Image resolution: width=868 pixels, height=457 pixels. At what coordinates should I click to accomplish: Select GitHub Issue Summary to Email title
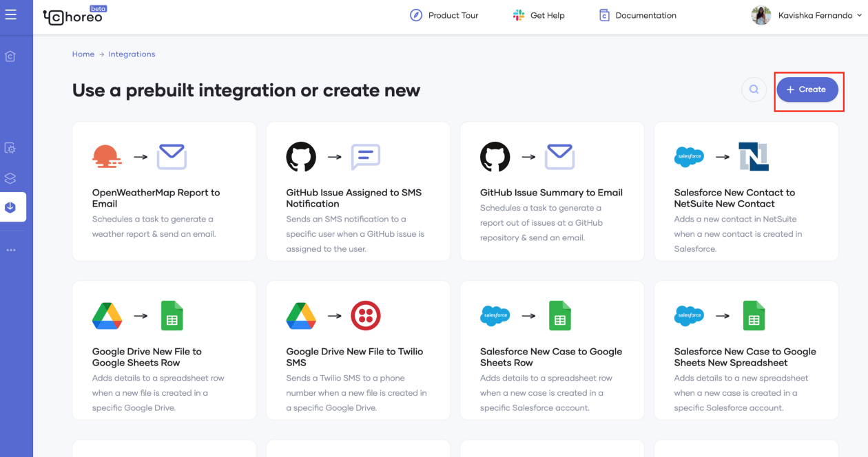click(551, 193)
